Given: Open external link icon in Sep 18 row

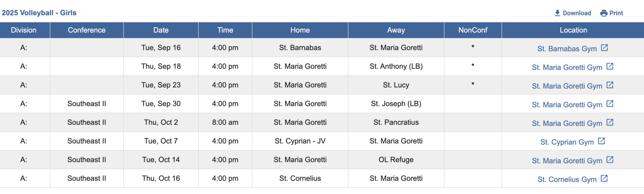Looking at the screenshot, I should click(x=610, y=66).
